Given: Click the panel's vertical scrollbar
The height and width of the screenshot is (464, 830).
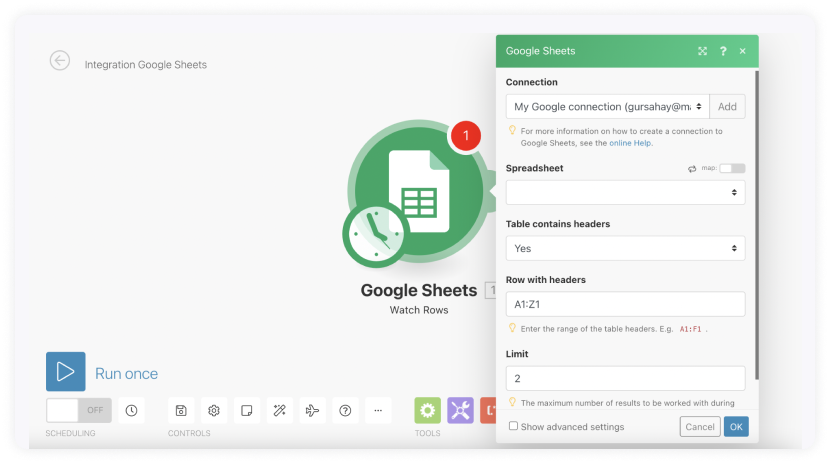Looking at the screenshot, I should 756,225.
